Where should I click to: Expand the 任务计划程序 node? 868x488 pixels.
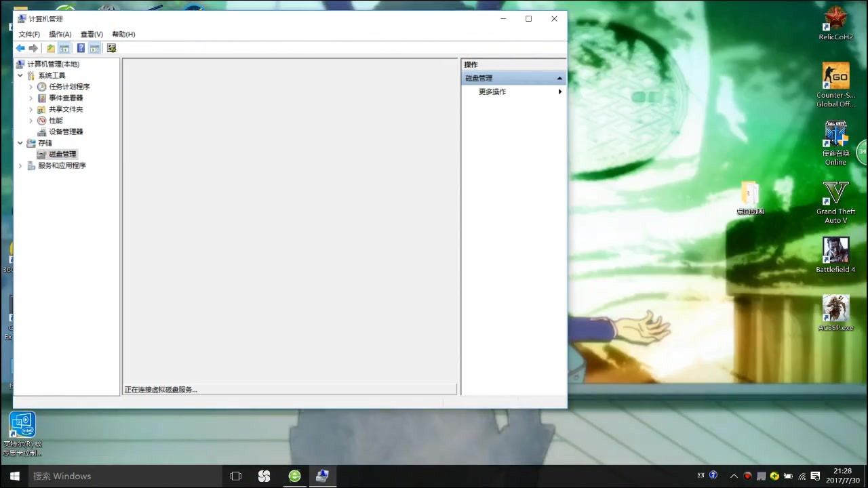pyautogui.click(x=31, y=87)
